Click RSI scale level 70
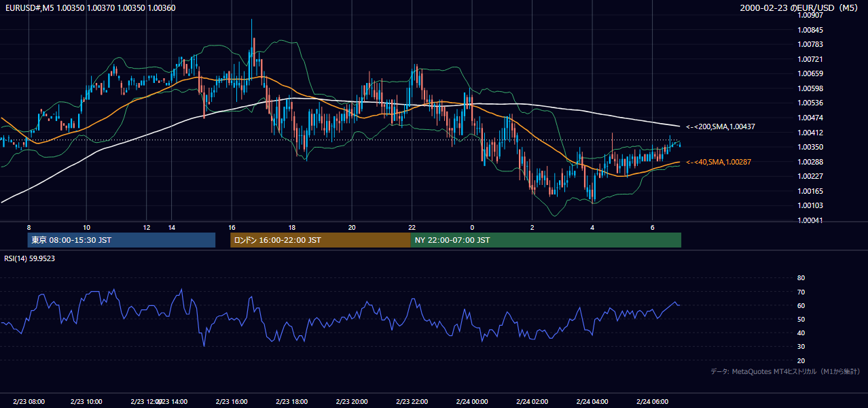 click(x=801, y=292)
